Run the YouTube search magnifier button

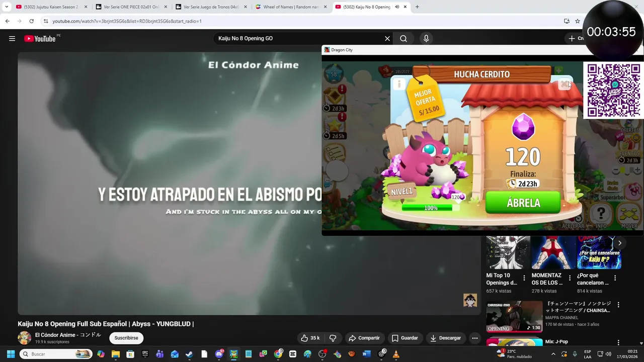coord(404,39)
